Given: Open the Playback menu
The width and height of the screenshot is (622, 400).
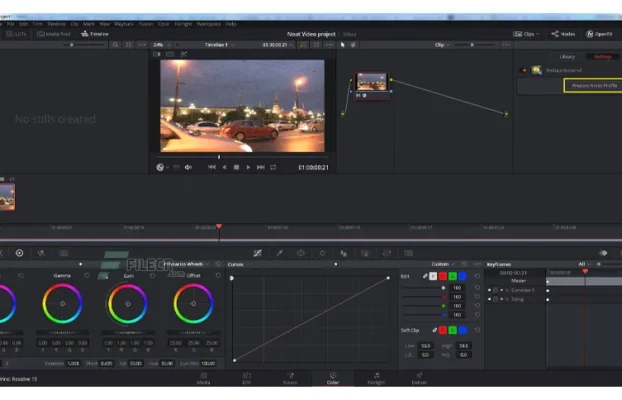Looking at the screenshot, I should tap(124, 24).
